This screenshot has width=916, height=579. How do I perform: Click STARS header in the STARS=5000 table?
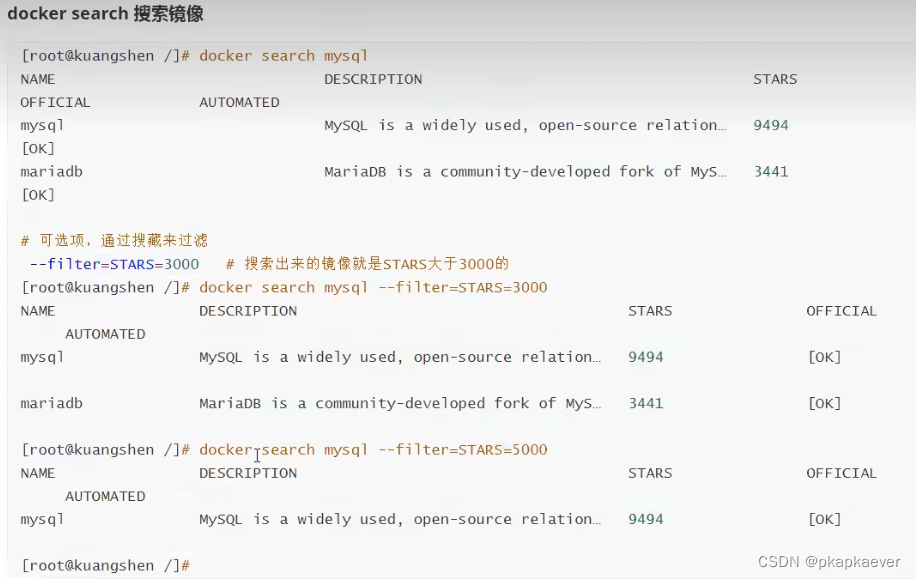[x=650, y=473]
